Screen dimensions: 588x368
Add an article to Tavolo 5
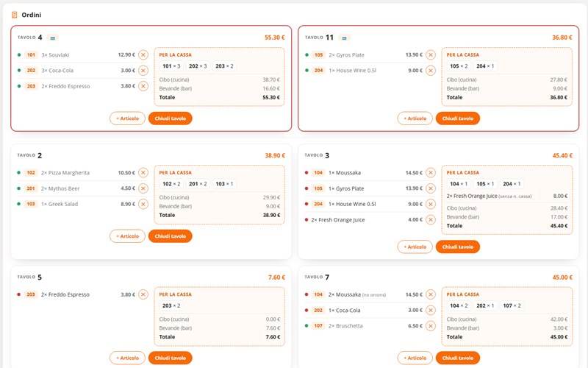point(127,358)
